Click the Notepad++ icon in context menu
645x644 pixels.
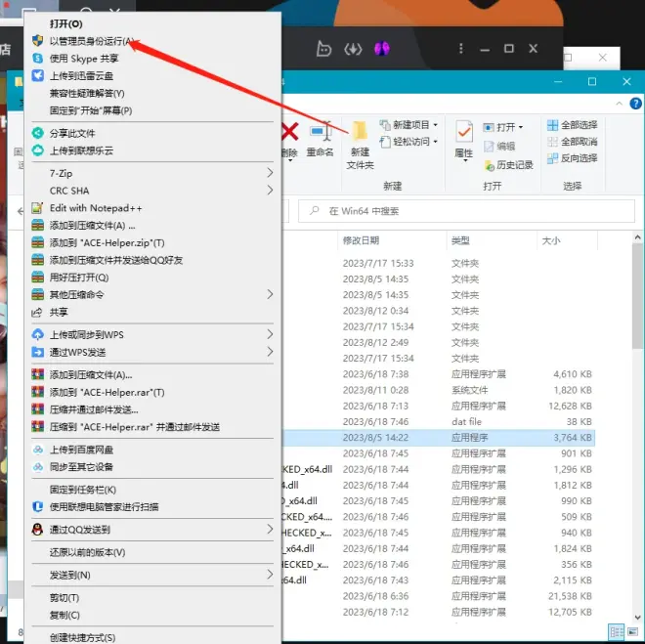tap(37, 208)
